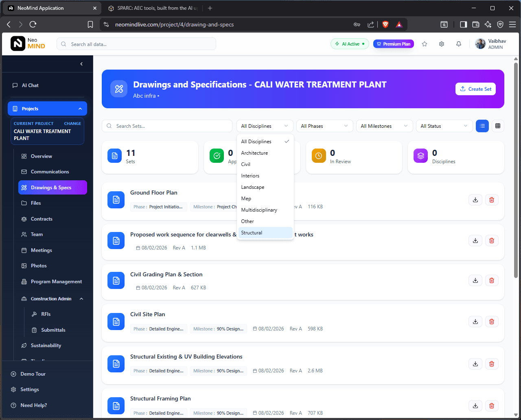Viewport: 521px width, 420px height.
Task: Open Program Management in sidebar
Action: coord(53,282)
